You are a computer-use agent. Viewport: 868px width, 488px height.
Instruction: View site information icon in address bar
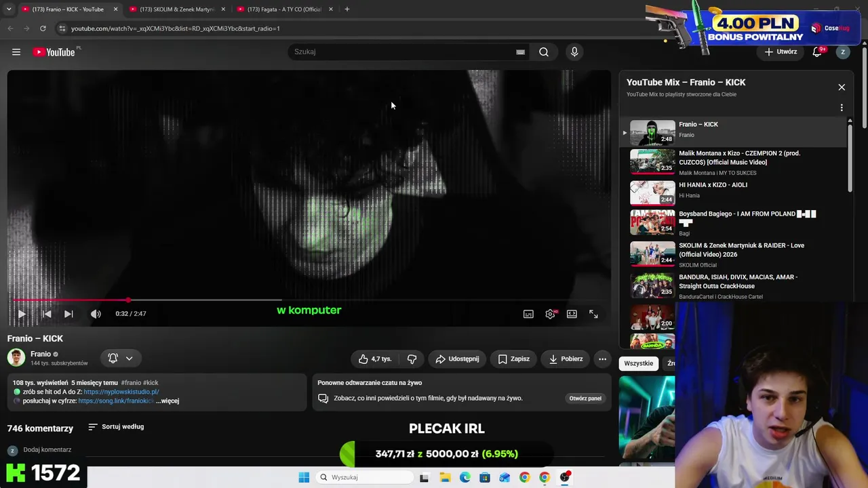coord(62,28)
